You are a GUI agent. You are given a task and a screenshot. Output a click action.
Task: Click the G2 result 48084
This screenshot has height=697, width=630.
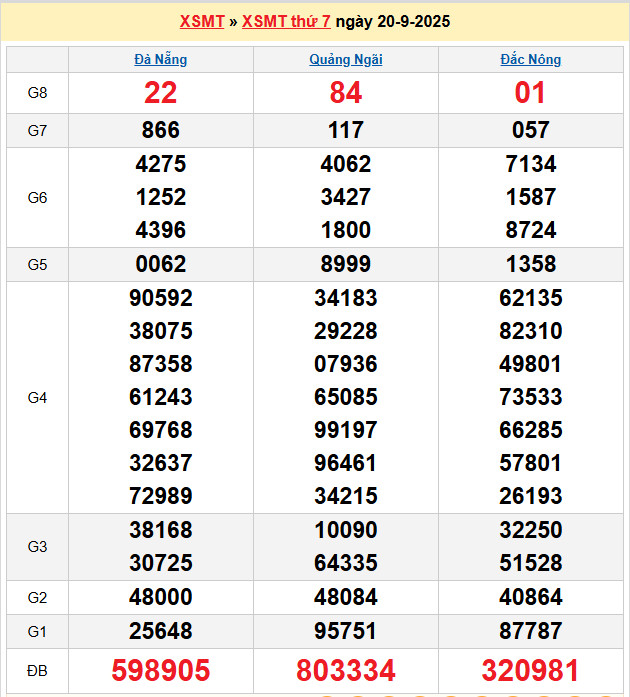[x=346, y=597]
